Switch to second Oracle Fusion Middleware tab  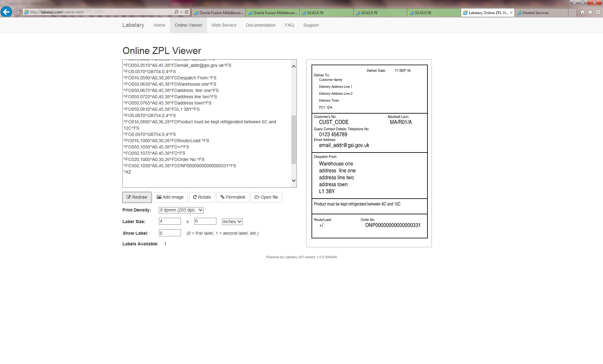click(x=273, y=13)
